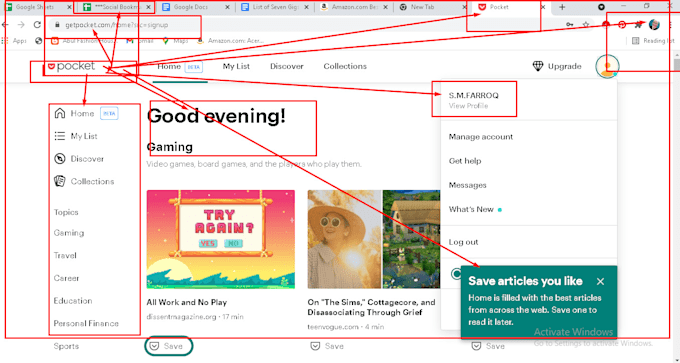The width and height of the screenshot is (680, 363).
Task: Click the padlock site info icon
Action: (x=57, y=25)
